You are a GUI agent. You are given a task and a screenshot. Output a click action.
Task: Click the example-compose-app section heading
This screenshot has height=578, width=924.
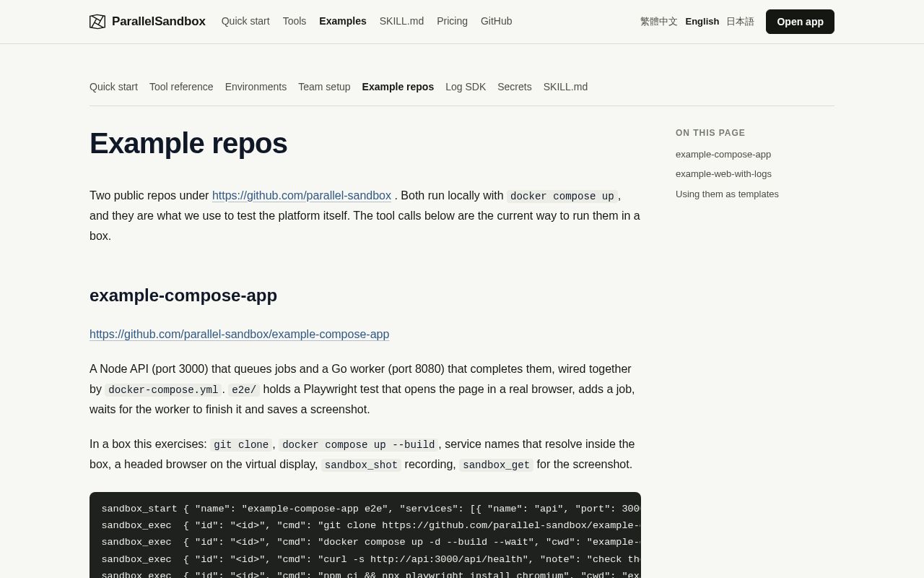pyautogui.click(x=183, y=296)
